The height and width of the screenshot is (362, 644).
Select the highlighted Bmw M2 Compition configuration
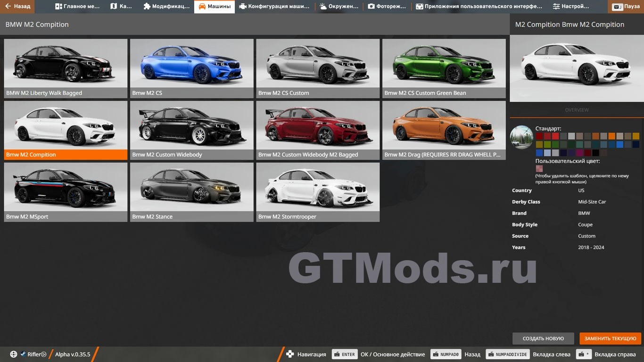(66, 131)
